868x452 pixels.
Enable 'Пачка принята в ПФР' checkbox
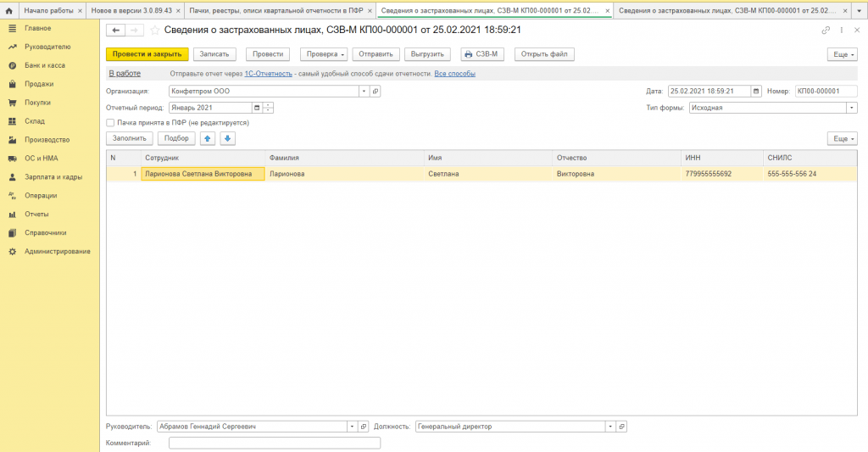pyautogui.click(x=110, y=123)
